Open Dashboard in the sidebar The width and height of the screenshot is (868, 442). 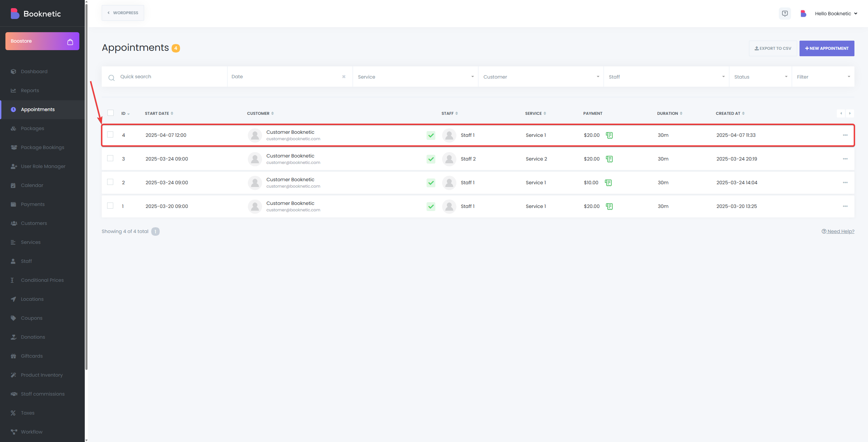click(x=42, y=71)
